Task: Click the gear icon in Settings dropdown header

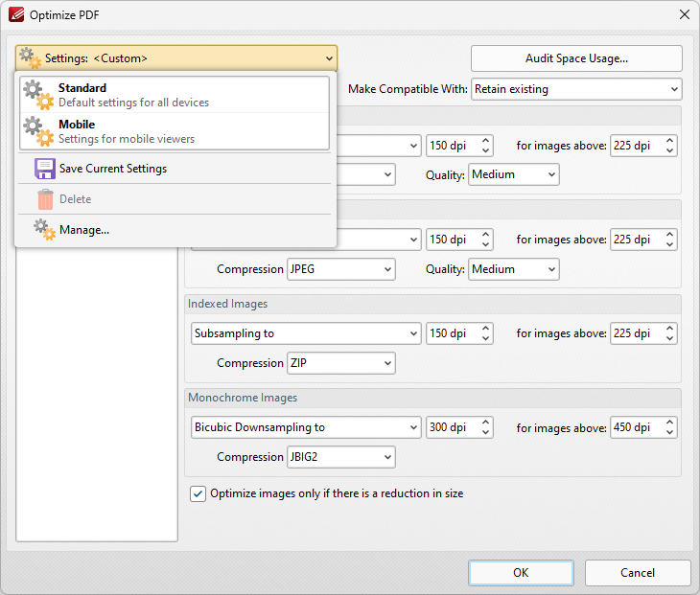Action: [31, 58]
